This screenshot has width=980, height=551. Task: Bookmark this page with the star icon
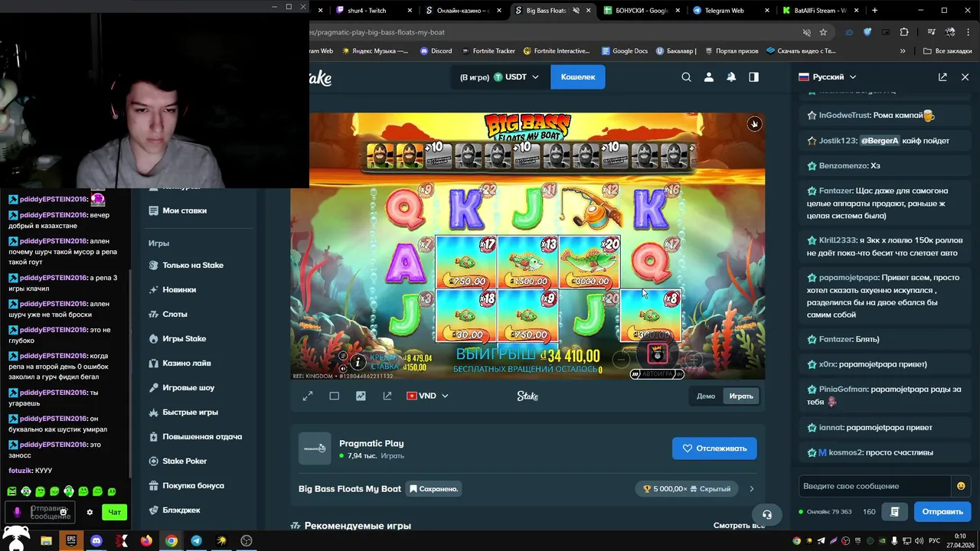[823, 32]
